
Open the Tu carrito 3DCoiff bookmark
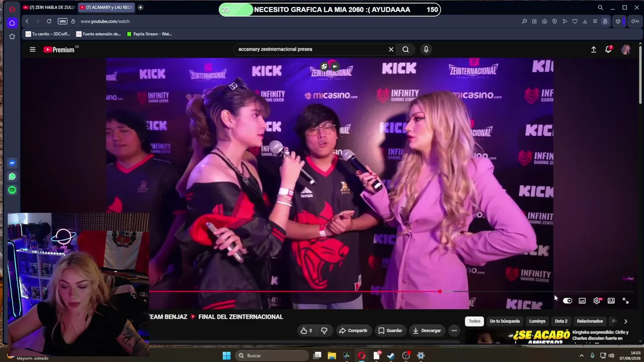tap(48, 34)
